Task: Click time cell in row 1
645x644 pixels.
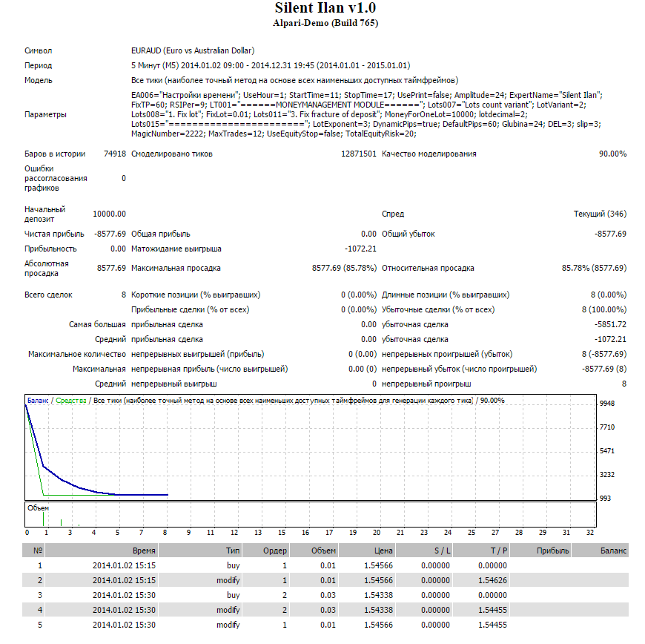Action: (x=125, y=565)
